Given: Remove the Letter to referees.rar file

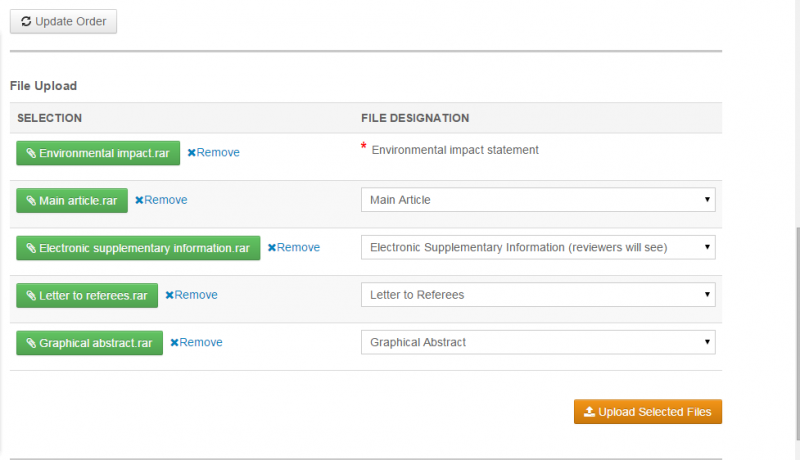Looking at the screenshot, I should [191, 295].
